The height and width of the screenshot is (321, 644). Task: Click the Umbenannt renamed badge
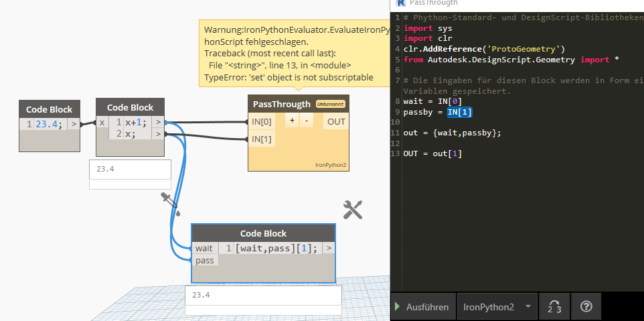(330, 105)
